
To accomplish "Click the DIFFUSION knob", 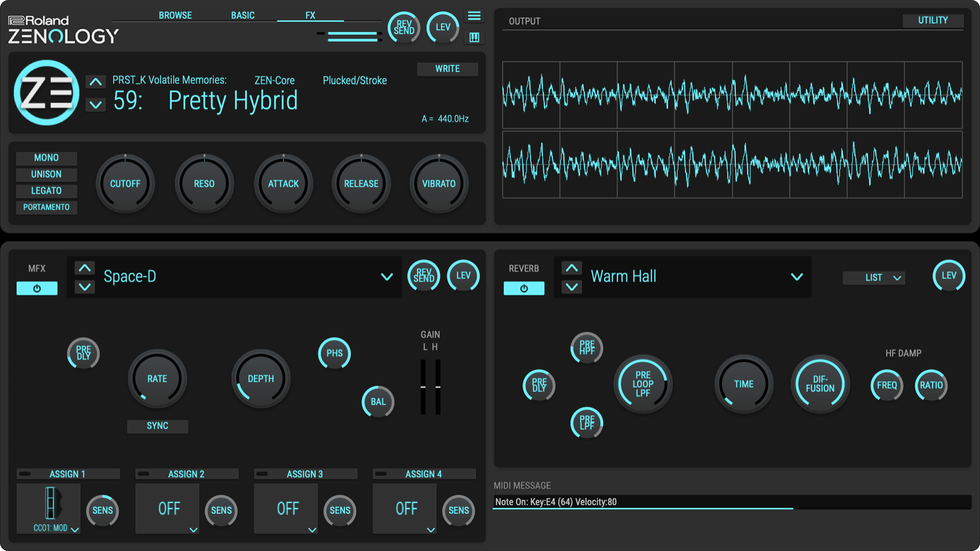I will pyautogui.click(x=820, y=384).
